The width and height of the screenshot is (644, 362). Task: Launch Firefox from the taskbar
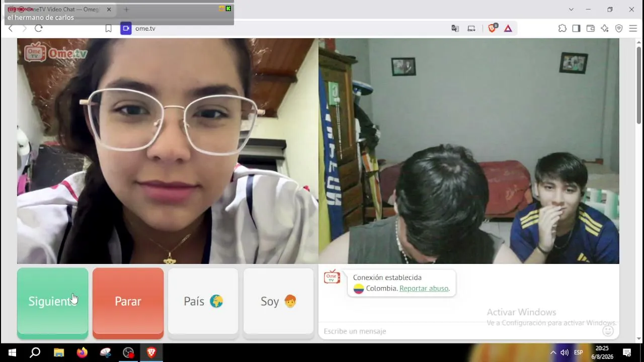pyautogui.click(x=82, y=352)
